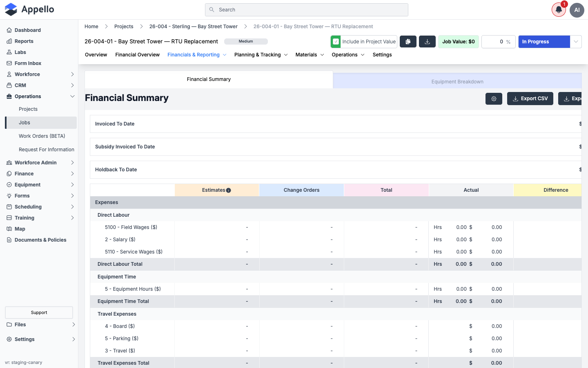Click the Support button
The height and width of the screenshot is (368, 588).
click(39, 312)
